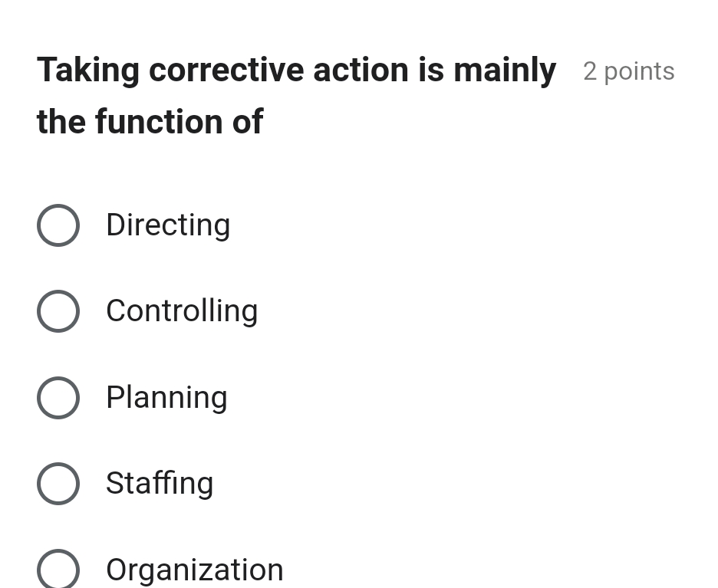Click the Directing option label

[167, 225]
